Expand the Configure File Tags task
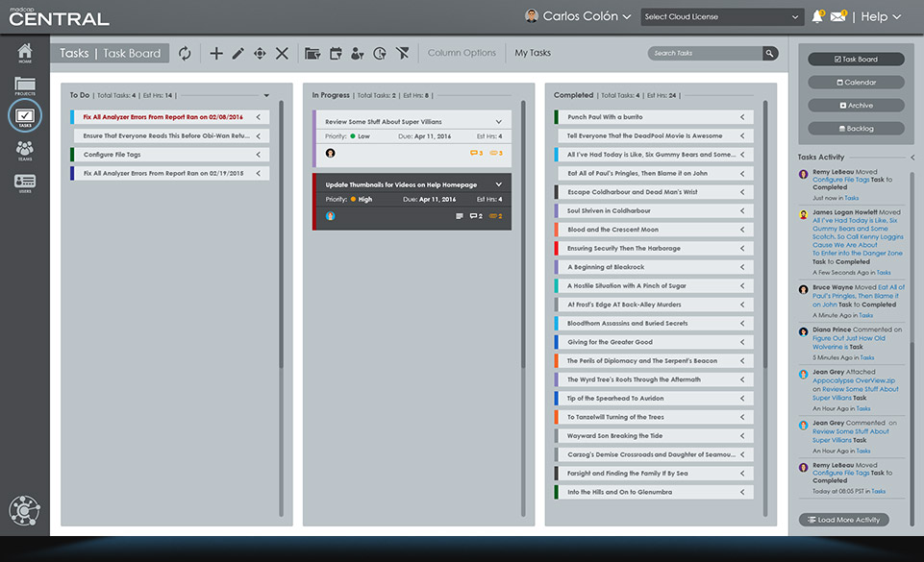Viewport: 924px width, 562px height. tap(259, 155)
